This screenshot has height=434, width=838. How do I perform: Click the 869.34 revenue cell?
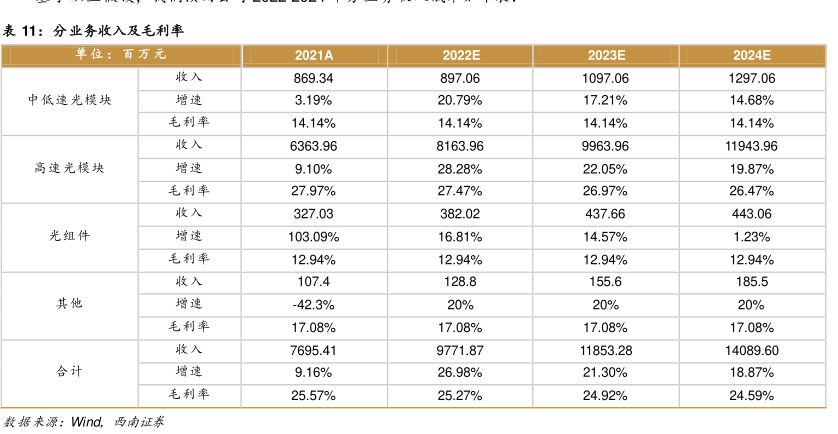[313, 78]
